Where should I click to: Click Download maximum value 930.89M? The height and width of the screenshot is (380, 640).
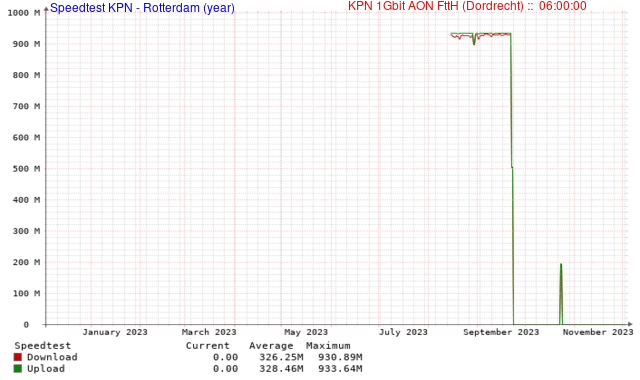tap(340, 358)
